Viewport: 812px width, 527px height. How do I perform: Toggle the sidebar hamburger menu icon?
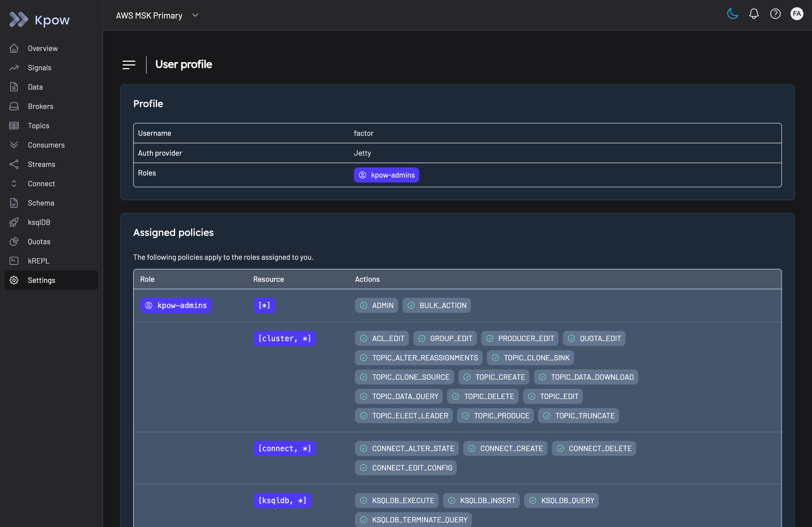click(x=129, y=65)
